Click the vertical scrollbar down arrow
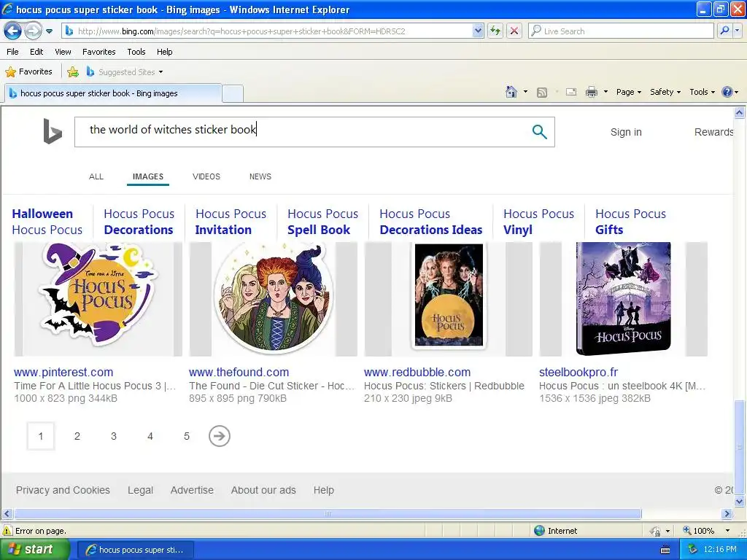The image size is (747, 560). click(x=739, y=501)
